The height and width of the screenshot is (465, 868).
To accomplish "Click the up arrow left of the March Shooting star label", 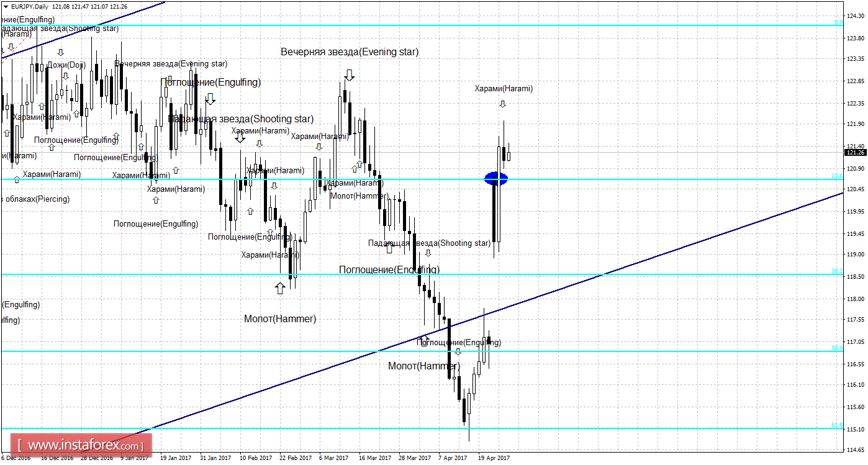I will point(390,248).
